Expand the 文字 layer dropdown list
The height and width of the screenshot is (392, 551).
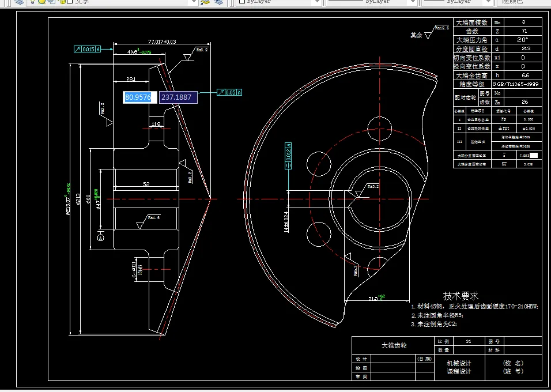[x=194, y=2]
